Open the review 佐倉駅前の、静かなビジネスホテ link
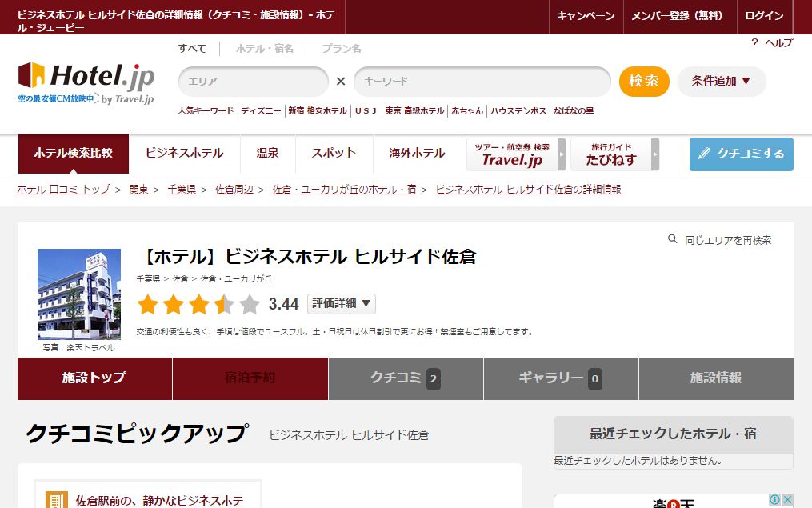 (x=159, y=501)
